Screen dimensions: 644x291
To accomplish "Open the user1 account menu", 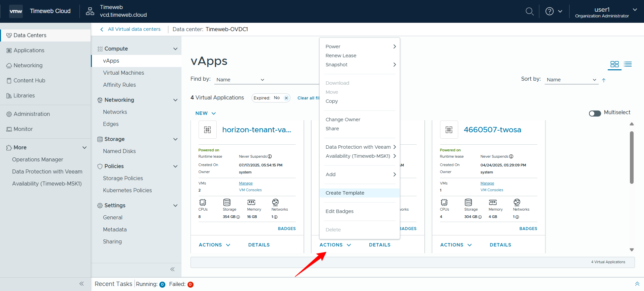I will [x=606, y=12].
